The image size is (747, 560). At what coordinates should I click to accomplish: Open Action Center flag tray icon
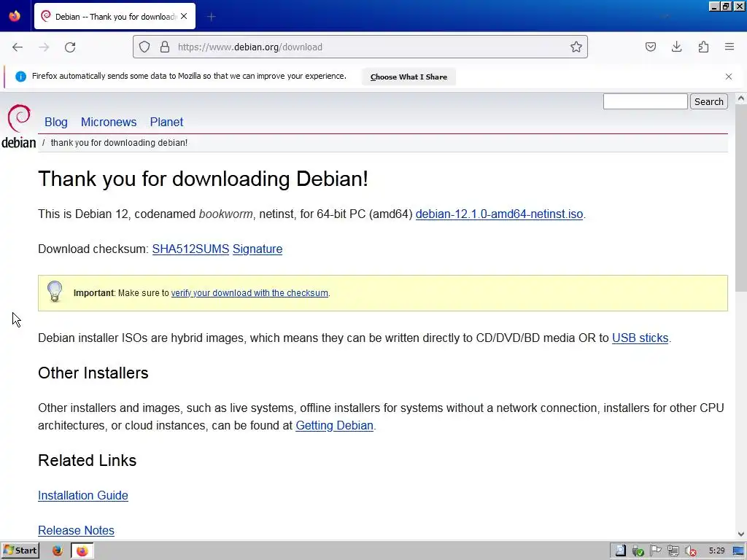click(656, 551)
